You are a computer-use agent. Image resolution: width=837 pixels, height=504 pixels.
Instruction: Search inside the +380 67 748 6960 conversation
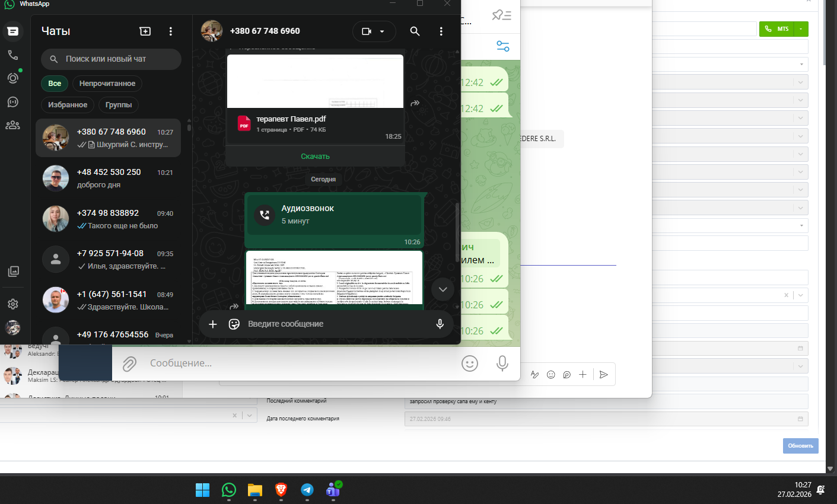pyautogui.click(x=415, y=31)
